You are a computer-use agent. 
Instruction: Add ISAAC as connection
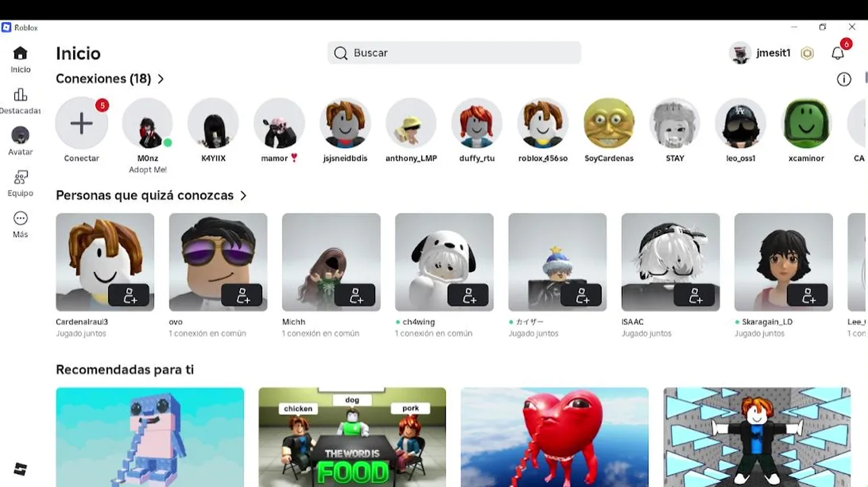point(696,296)
